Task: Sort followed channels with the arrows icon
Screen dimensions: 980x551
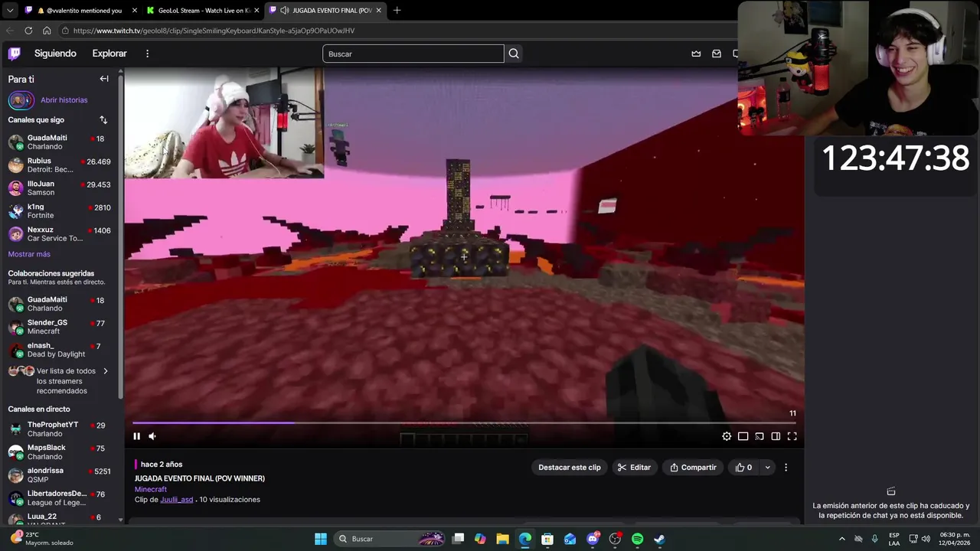Action: click(x=103, y=120)
